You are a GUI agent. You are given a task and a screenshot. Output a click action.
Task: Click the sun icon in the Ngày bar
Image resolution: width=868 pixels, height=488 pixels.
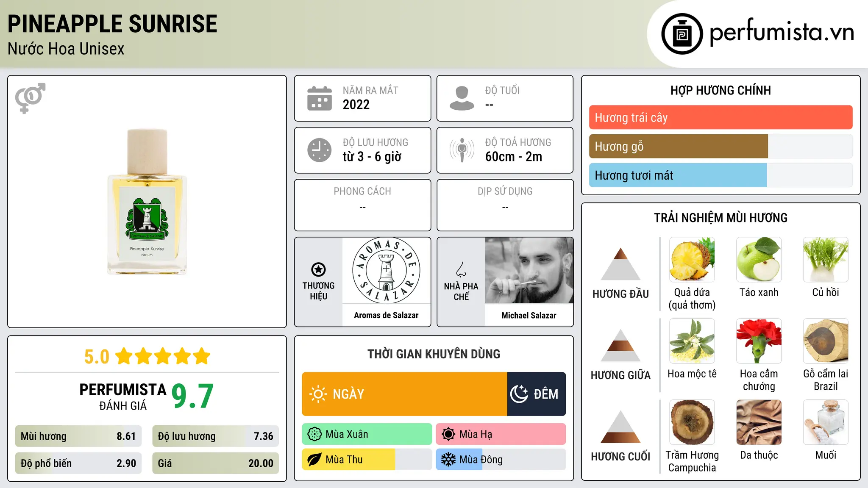(318, 394)
